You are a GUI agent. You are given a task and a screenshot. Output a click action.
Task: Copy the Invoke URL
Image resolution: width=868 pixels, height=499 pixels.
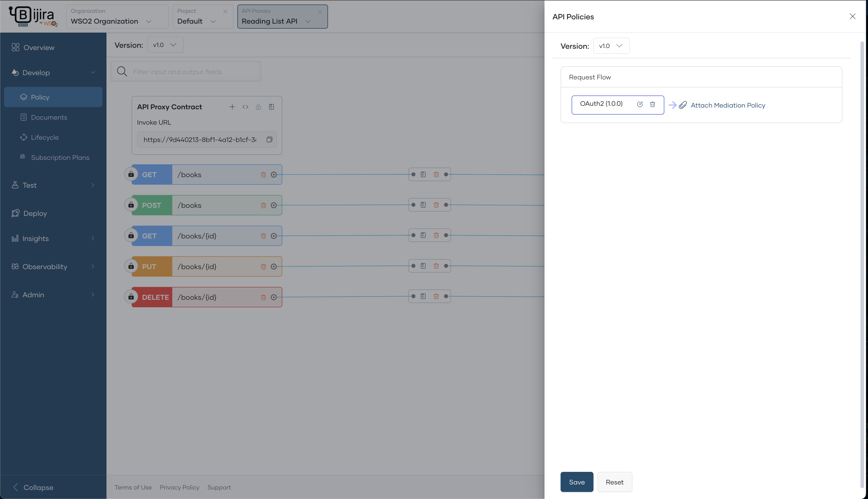pos(269,139)
